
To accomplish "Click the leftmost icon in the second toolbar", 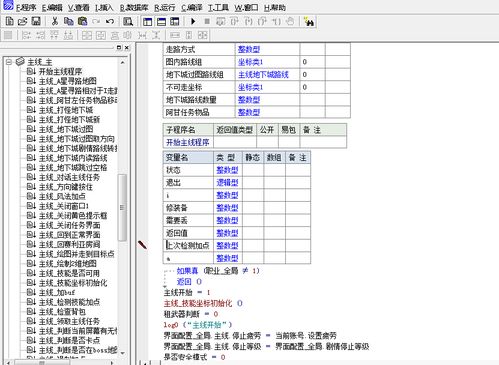I will (8, 35).
